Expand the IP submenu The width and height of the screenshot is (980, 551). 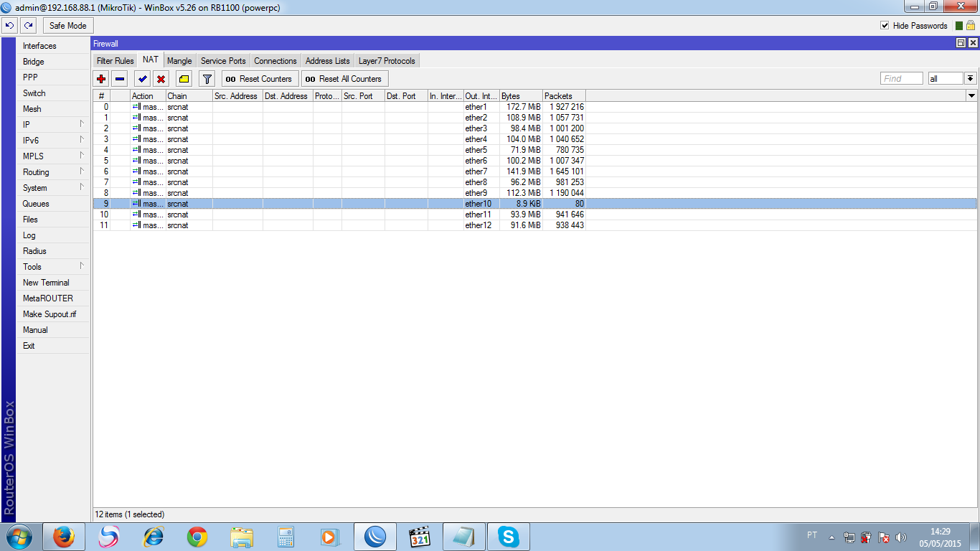(x=54, y=125)
